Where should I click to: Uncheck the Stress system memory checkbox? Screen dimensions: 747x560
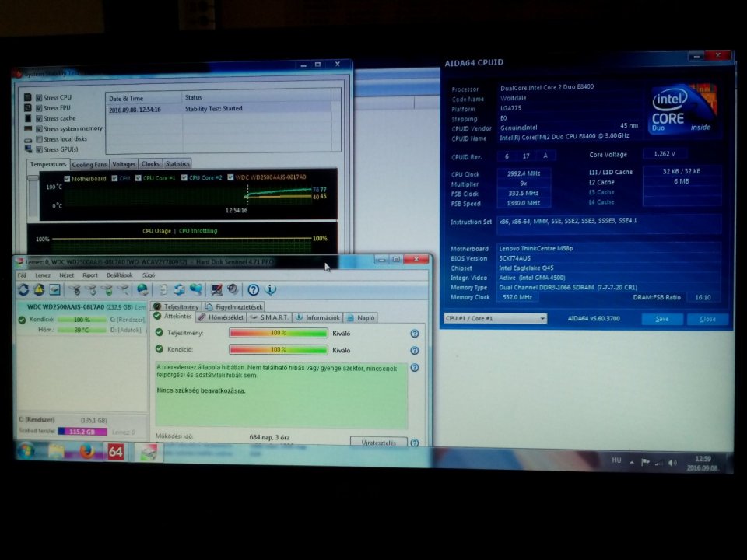39,129
